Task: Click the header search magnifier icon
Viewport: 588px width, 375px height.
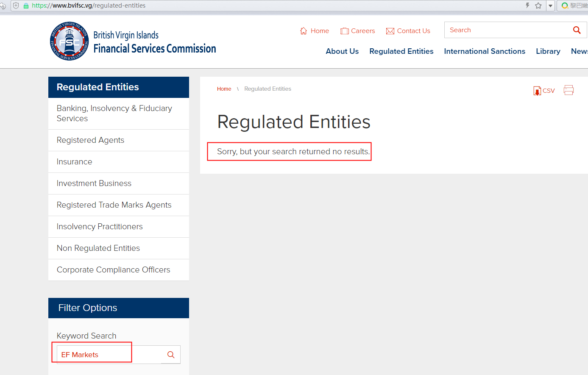Action: (x=577, y=30)
